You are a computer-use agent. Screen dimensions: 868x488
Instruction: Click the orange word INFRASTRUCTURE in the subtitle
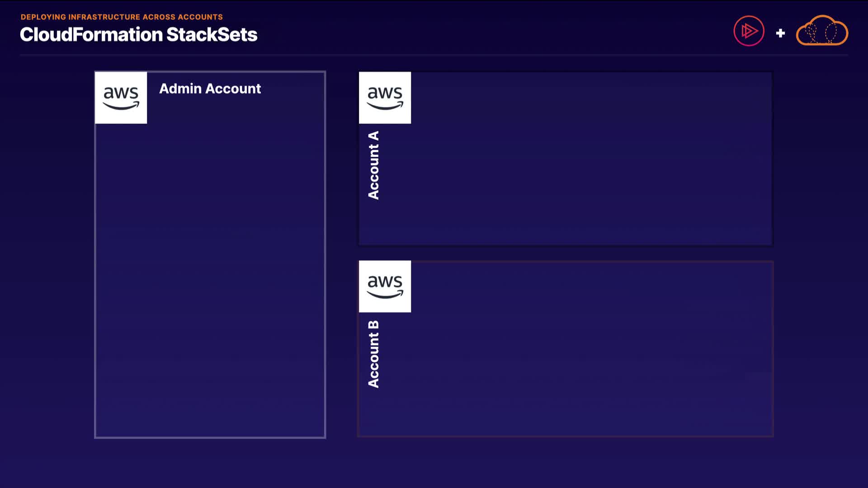(x=104, y=17)
